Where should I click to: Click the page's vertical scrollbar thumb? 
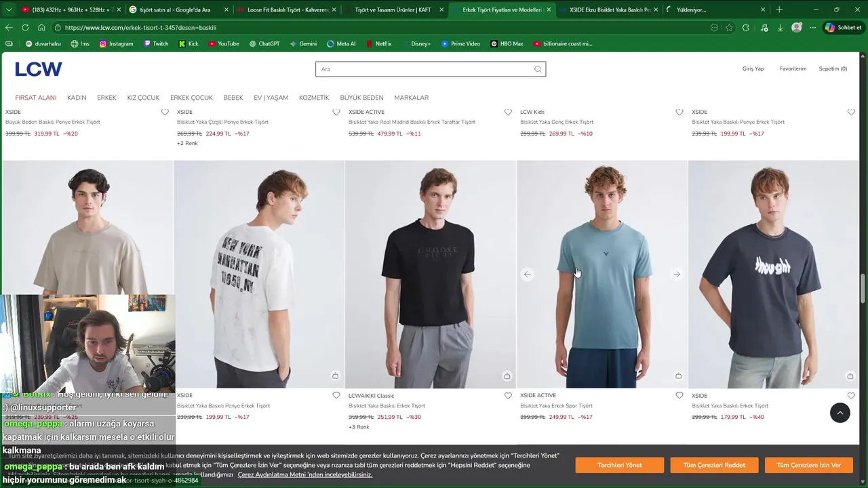click(x=863, y=289)
